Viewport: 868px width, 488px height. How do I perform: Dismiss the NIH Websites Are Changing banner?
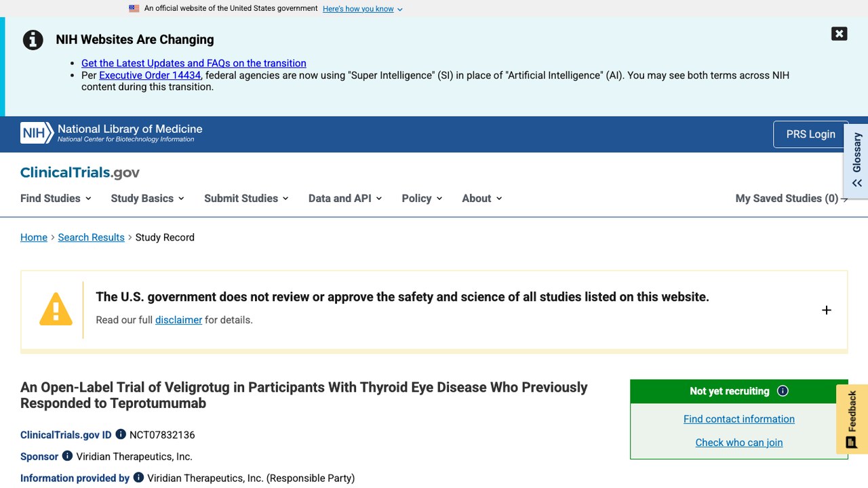point(839,34)
